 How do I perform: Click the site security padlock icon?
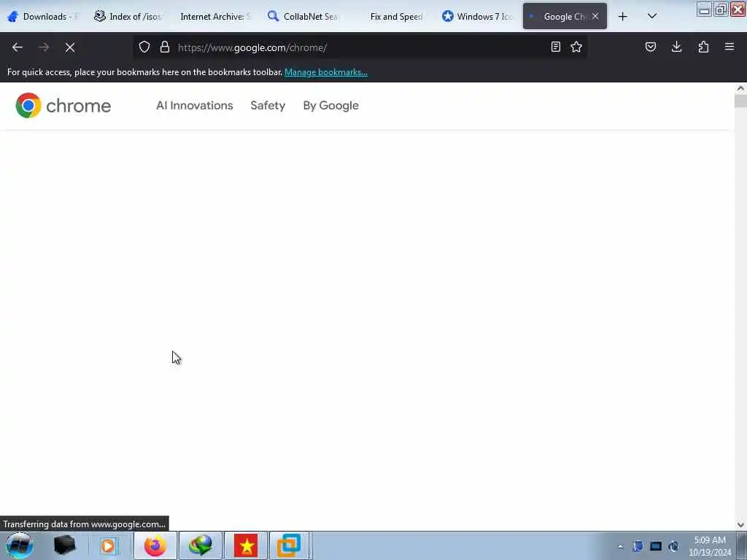tap(165, 47)
